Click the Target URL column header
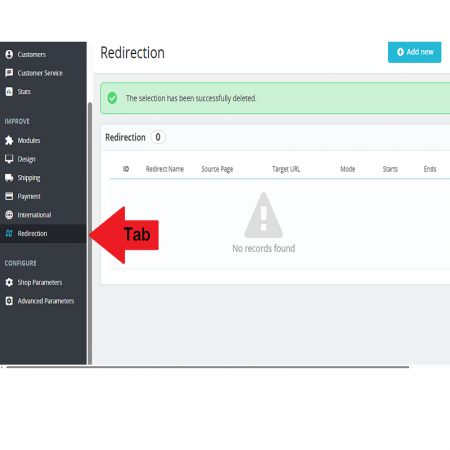 point(286,169)
